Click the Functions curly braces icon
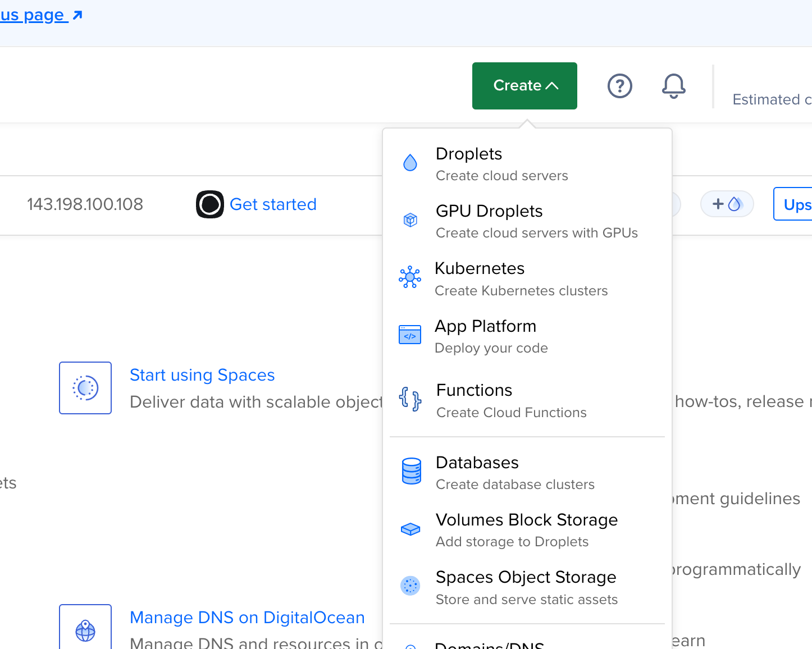Viewport: 812px width, 649px height. [x=410, y=399]
